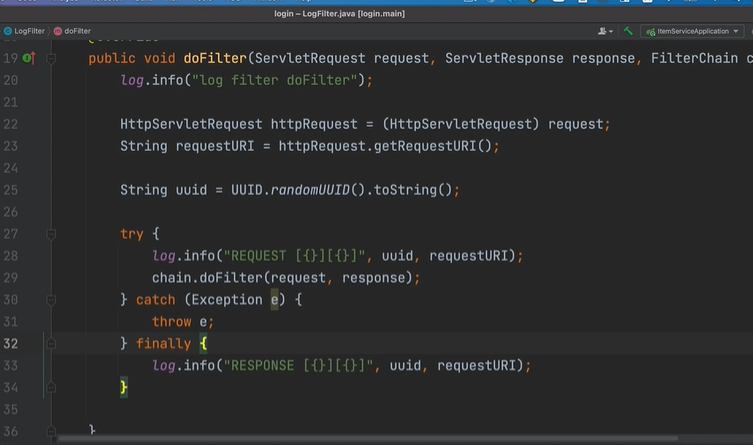Click the string "log filter doFilter"
The height and width of the screenshot is (445, 753).
275,80
